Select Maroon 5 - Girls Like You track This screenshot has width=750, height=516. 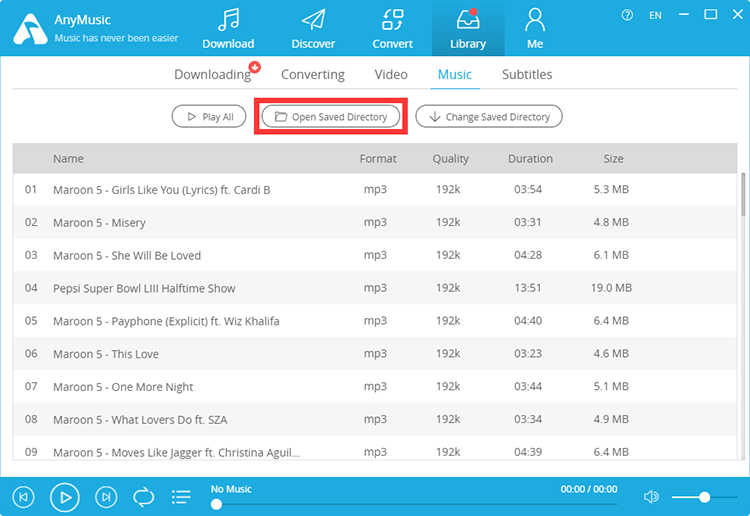click(375, 189)
